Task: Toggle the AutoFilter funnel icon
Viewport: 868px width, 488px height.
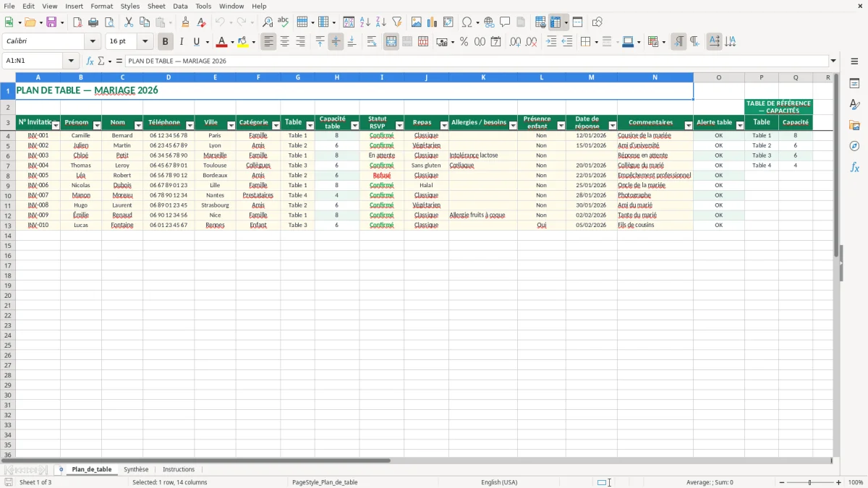Action: click(x=396, y=22)
